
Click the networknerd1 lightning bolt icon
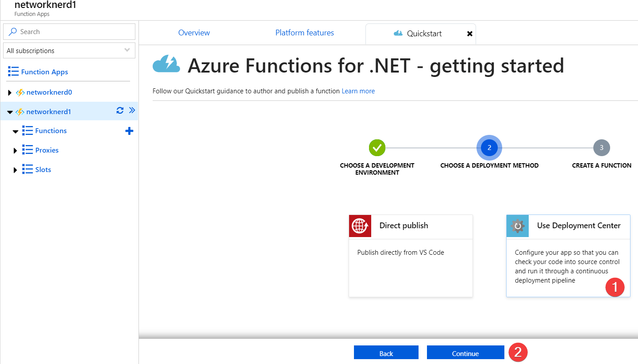[x=20, y=112]
